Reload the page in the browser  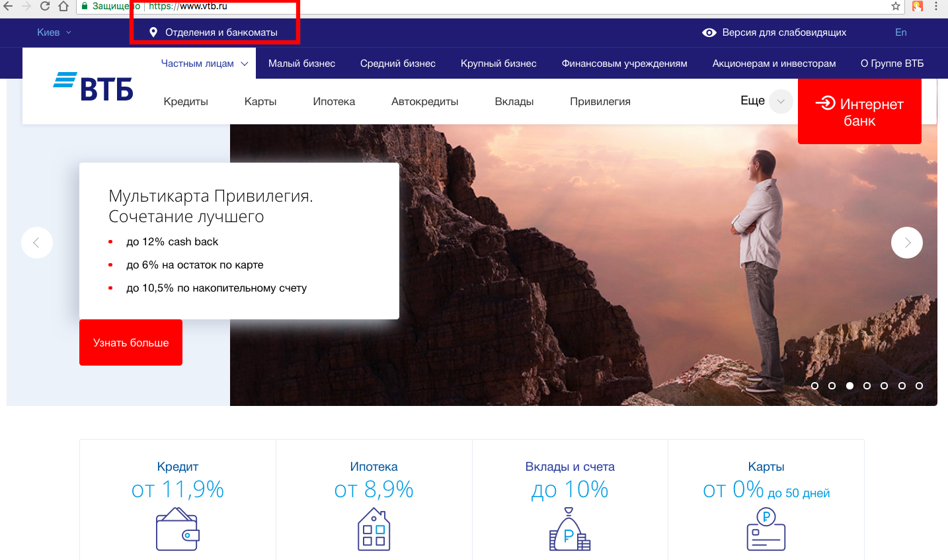coord(45,6)
